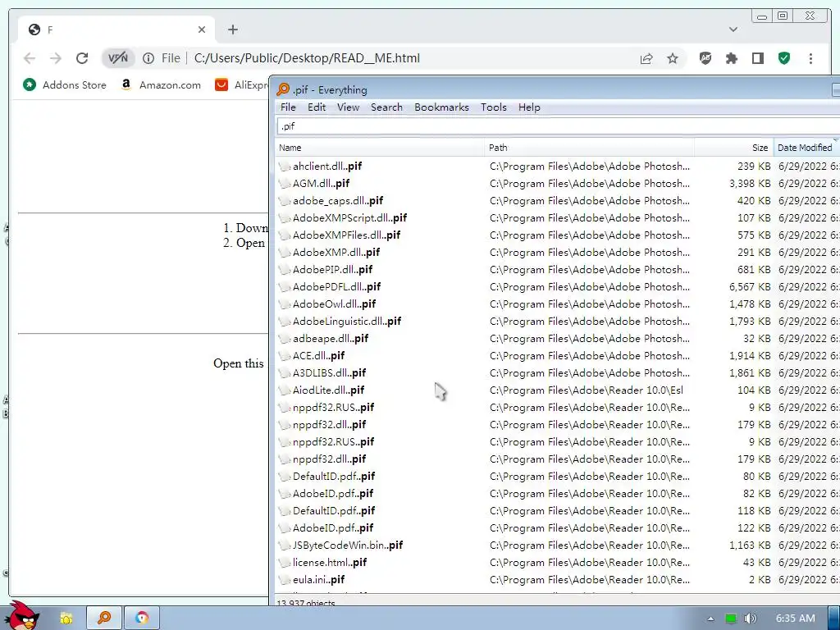Switch to the browser taskbar button
This screenshot has height=630, width=840.
[141, 618]
